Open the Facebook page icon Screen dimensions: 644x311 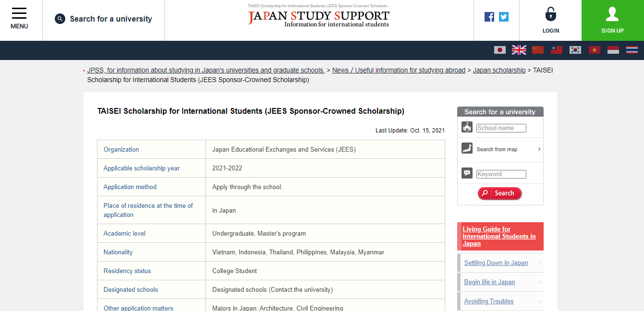point(489,17)
